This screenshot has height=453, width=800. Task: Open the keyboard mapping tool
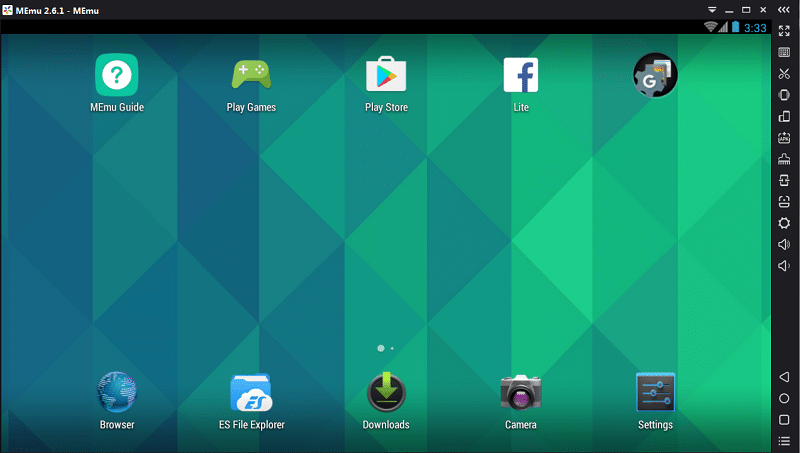pos(784,52)
